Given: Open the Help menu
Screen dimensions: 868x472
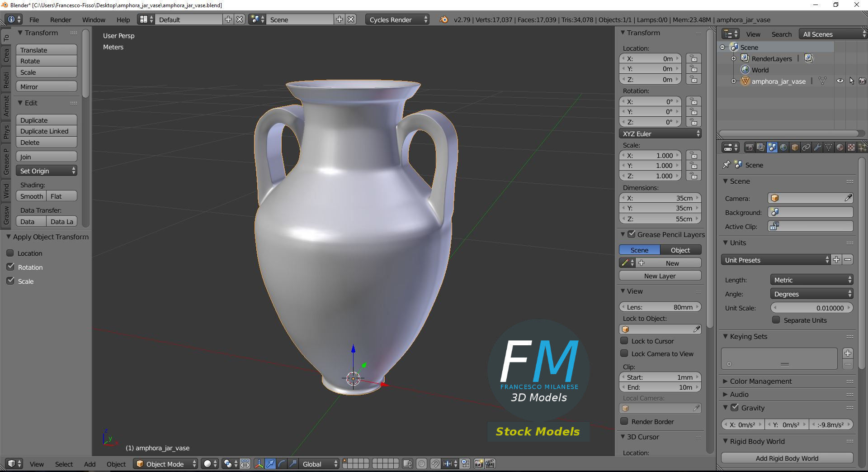Looking at the screenshot, I should tap(123, 19).
